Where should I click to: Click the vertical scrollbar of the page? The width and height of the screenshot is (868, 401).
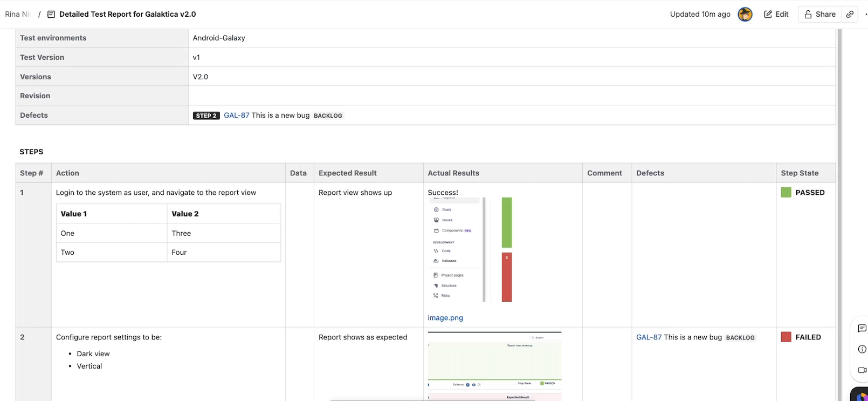[838, 215]
